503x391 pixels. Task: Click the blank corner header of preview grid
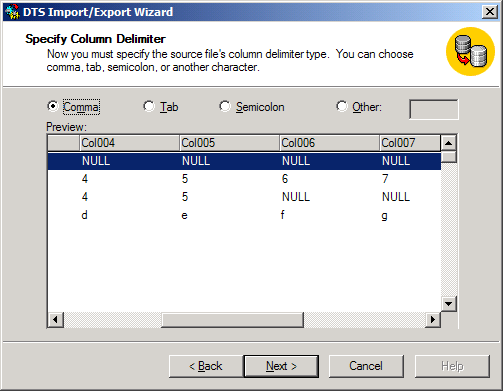(64, 143)
